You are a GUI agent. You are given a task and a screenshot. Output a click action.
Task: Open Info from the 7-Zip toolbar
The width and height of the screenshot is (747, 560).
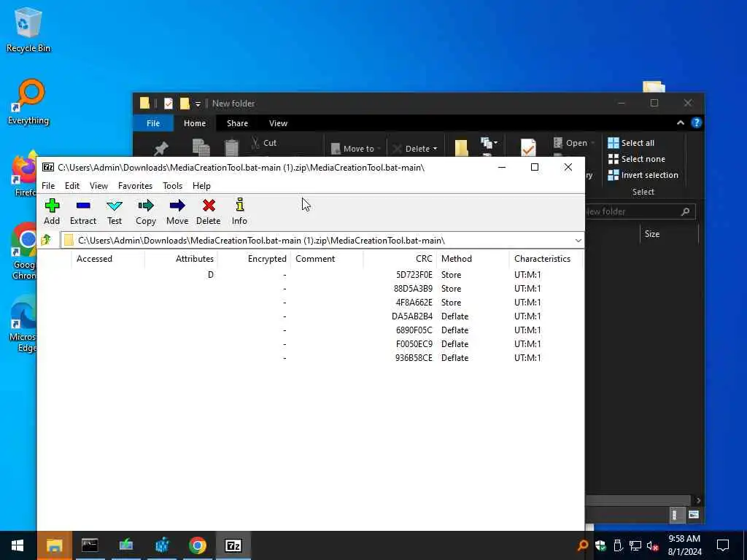coord(239,212)
